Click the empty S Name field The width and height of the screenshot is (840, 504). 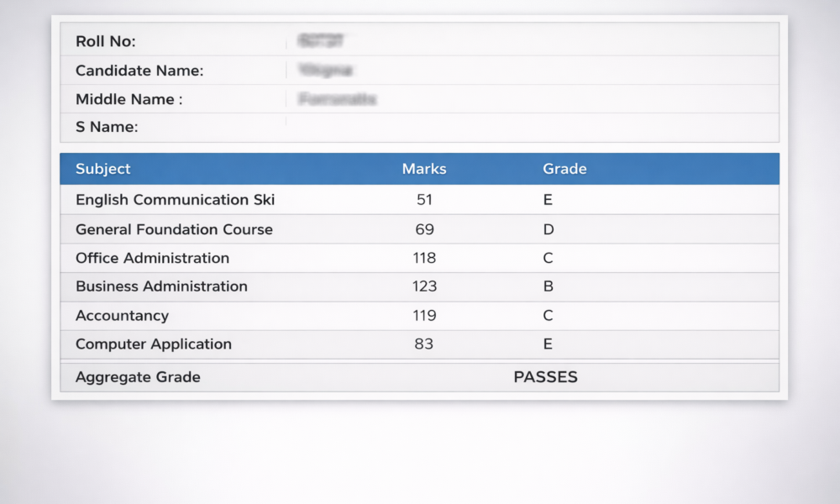click(529, 128)
